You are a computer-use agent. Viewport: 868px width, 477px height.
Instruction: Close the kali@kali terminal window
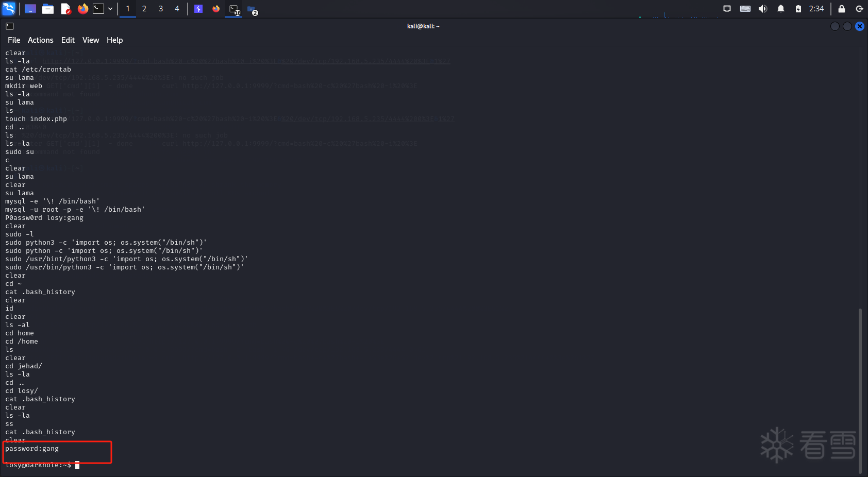click(860, 26)
